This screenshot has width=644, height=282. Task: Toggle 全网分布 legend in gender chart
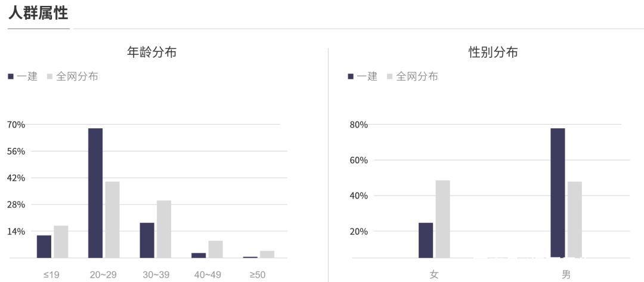pos(413,76)
